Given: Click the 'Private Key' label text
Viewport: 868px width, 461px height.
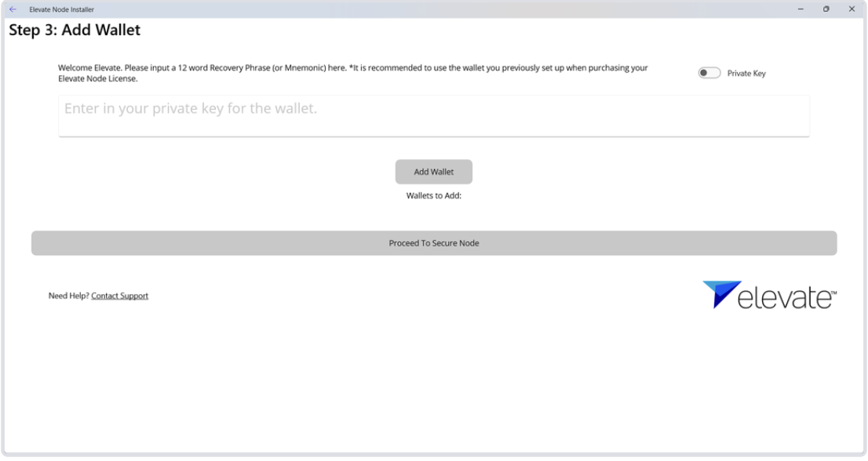Looking at the screenshot, I should point(746,74).
